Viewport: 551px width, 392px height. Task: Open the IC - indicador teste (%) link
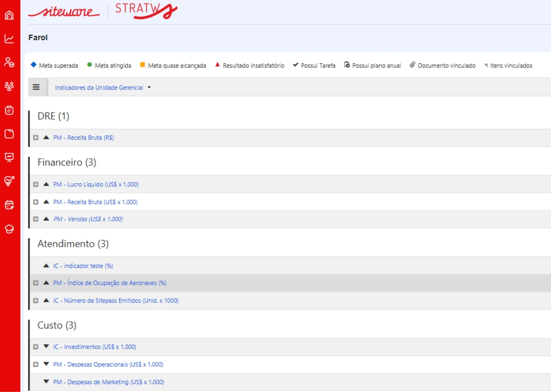(83, 266)
